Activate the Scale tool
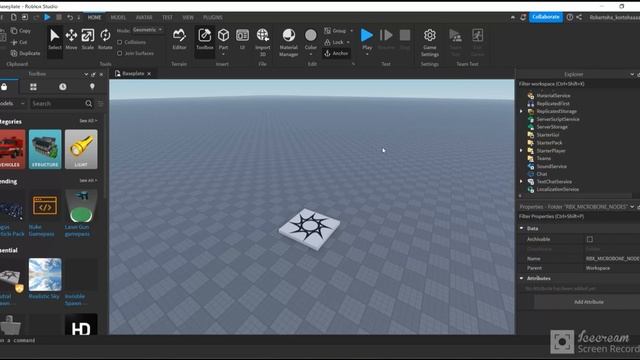The width and height of the screenshot is (640, 360). coord(88,39)
